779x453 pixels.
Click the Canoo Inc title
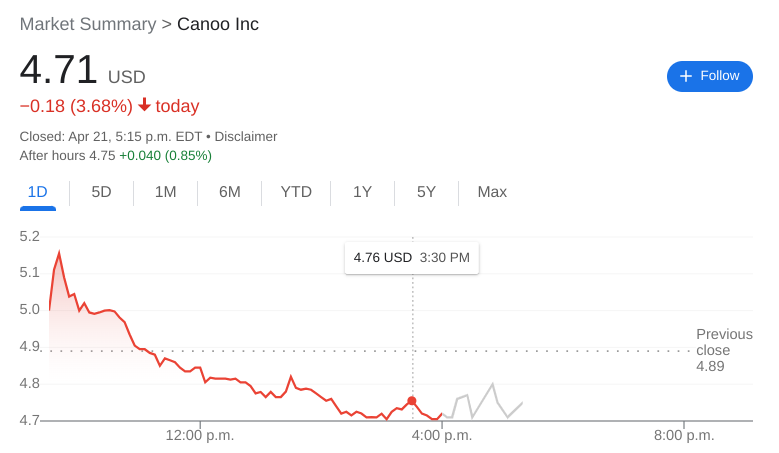point(218,24)
